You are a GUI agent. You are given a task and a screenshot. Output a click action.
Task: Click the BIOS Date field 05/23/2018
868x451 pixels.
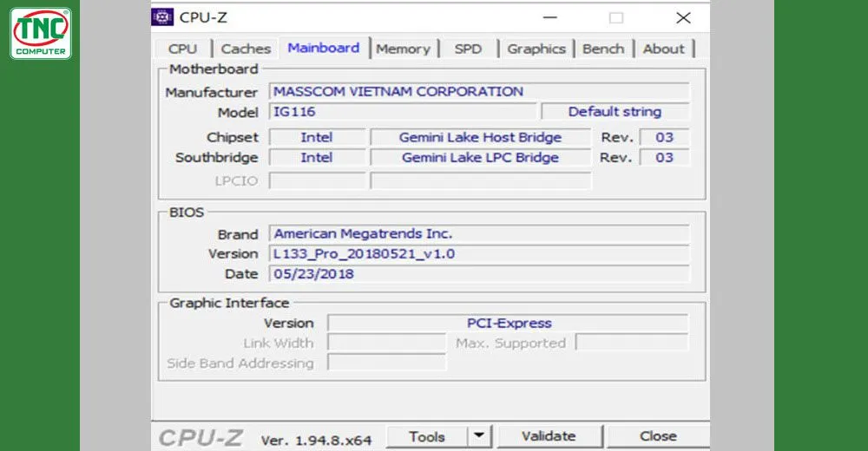[479, 274]
